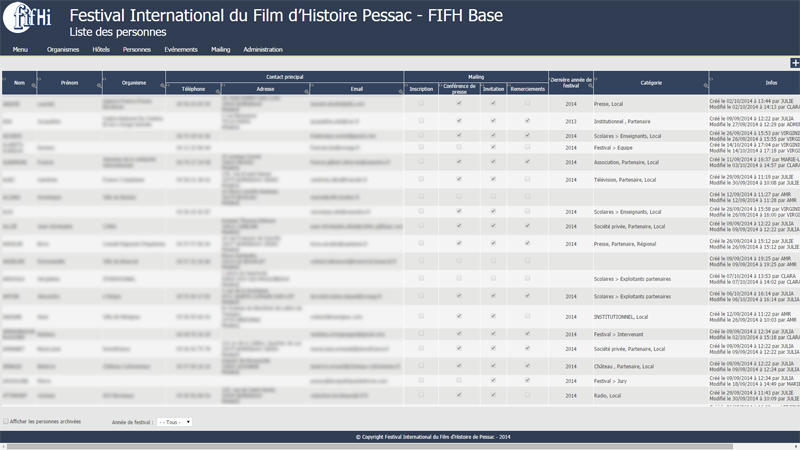
Task: Untick Invitation in the Festival > Intervenant row
Action: [493, 334]
